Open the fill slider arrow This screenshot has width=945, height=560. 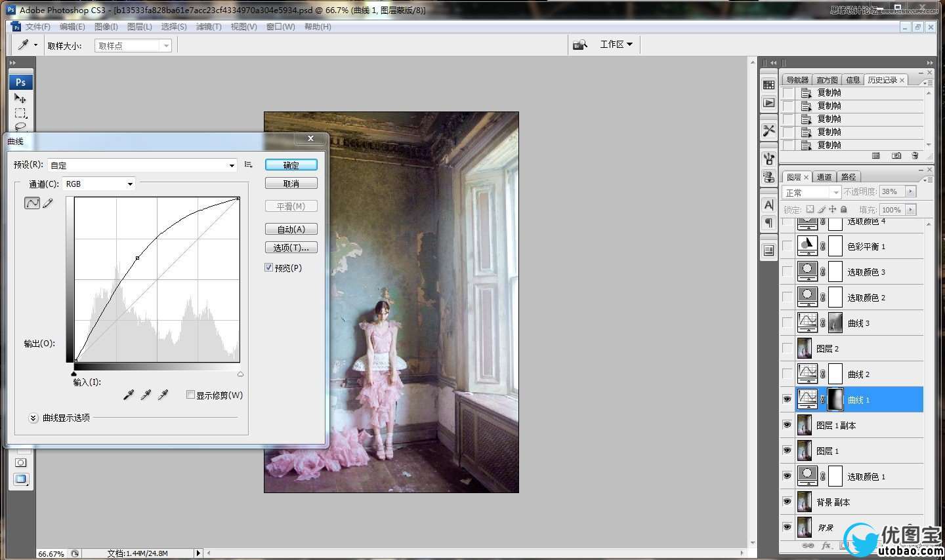(x=910, y=210)
